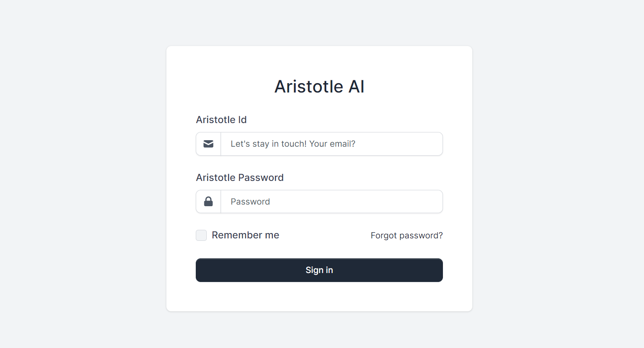Click the "Remember me" label text
The height and width of the screenshot is (348, 644).
click(245, 235)
